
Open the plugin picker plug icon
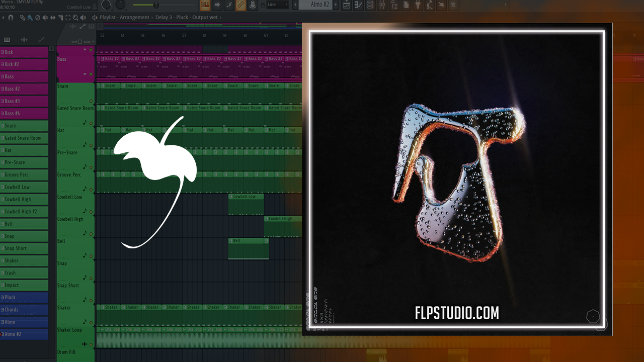tap(418, 5)
